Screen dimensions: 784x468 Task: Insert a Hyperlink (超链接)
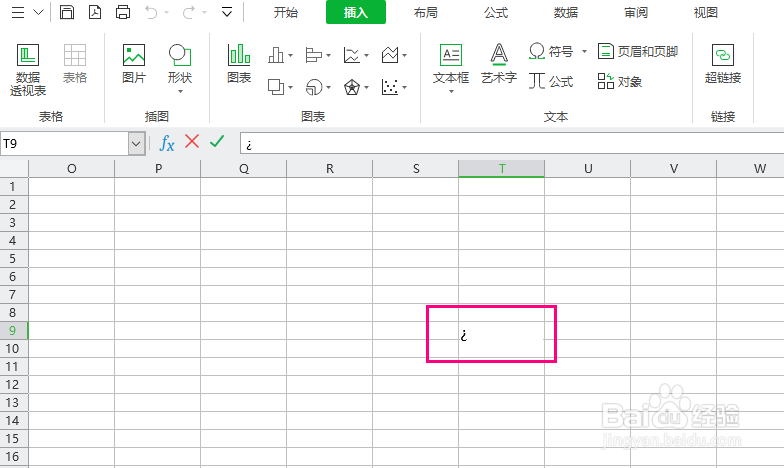(x=723, y=64)
